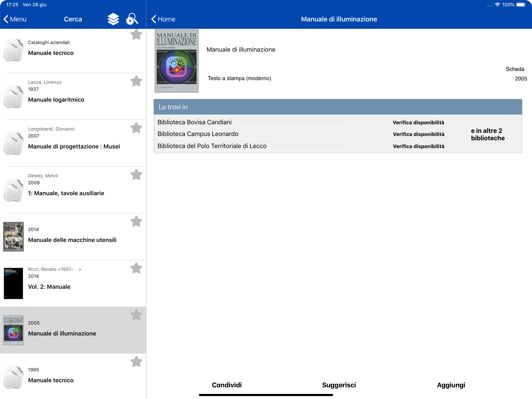Verify availability at Polo Territoriale di Lecco
The height and width of the screenshot is (399, 532).
418,146
